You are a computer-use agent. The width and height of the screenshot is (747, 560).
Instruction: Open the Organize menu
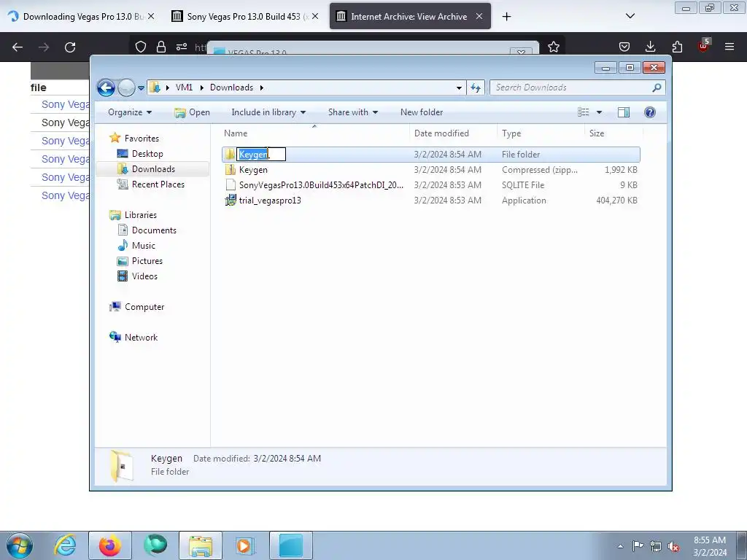click(130, 112)
